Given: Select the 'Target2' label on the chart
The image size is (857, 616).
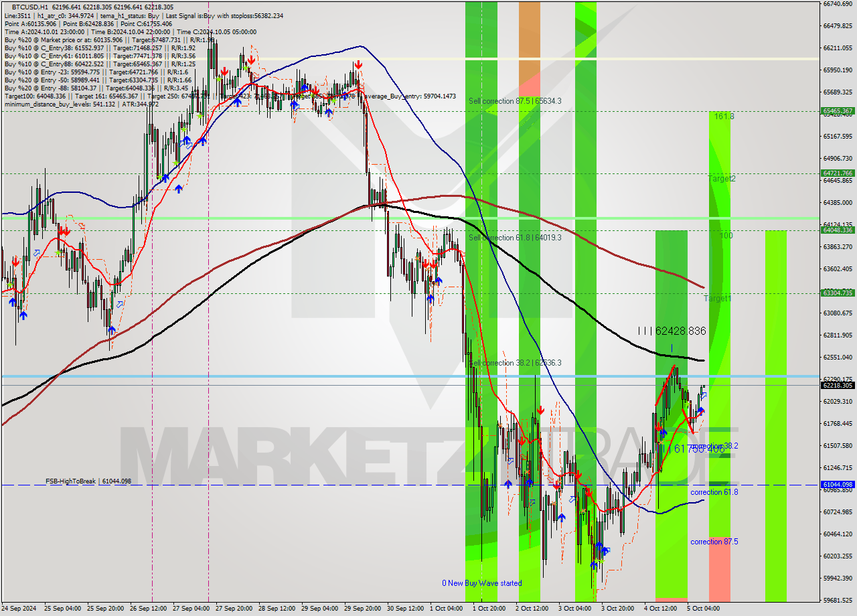Looking at the screenshot, I should pos(722,179).
